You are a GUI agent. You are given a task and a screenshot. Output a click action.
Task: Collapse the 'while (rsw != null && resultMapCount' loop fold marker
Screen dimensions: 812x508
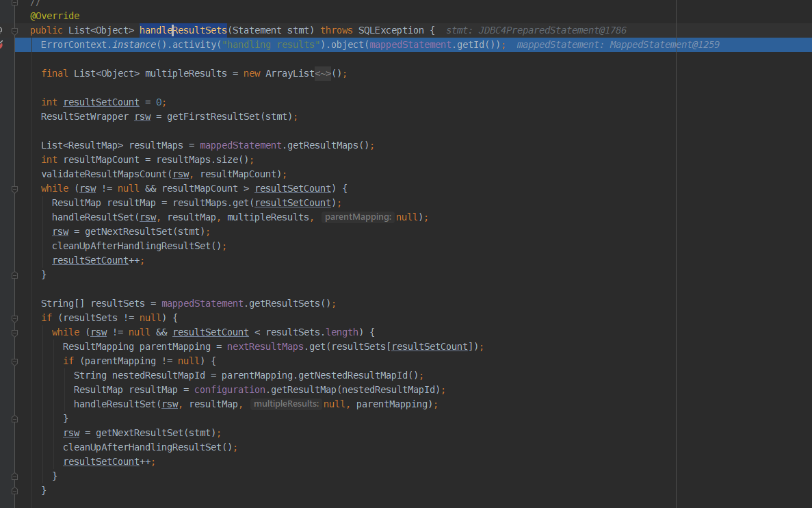[14, 189]
